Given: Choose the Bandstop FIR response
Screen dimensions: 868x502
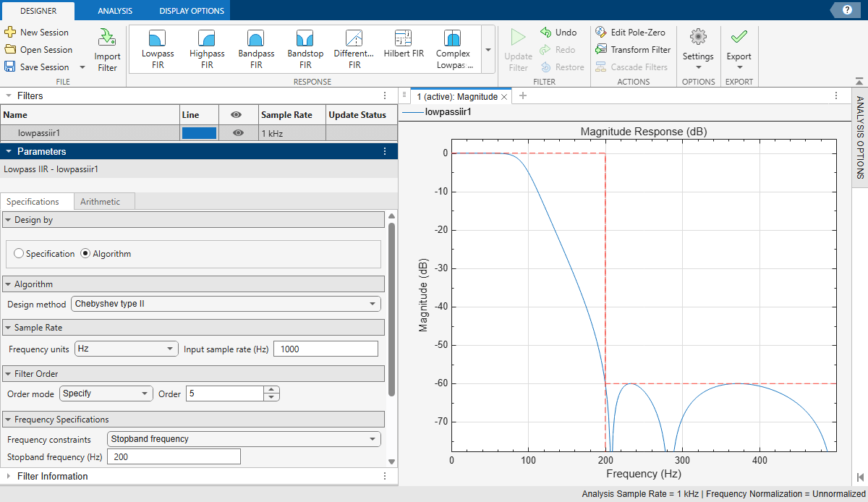Looking at the screenshot, I should tap(305, 50).
